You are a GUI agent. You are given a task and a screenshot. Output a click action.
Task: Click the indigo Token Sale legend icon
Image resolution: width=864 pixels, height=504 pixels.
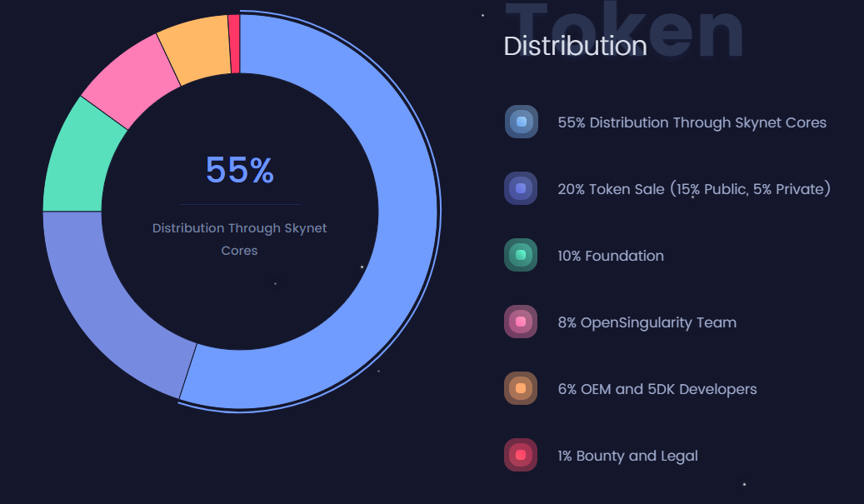(x=522, y=188)
